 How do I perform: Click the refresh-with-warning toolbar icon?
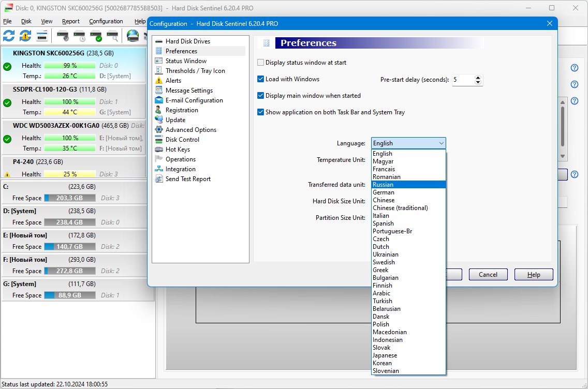[25, 36]
